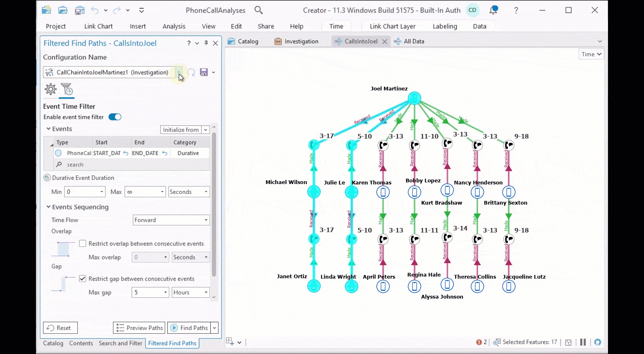Open the Project tab
Viewport: 644px width, 354px height.
click(x=56, y=26)
